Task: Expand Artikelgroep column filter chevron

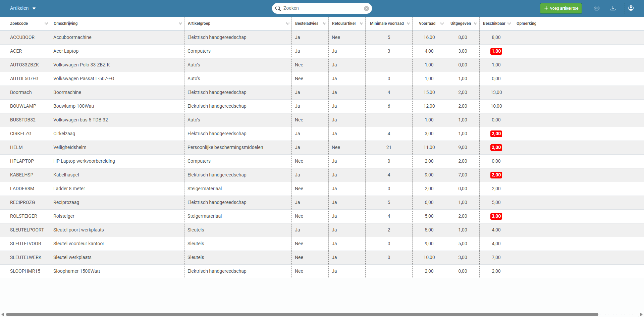Action: coord(287,23)
